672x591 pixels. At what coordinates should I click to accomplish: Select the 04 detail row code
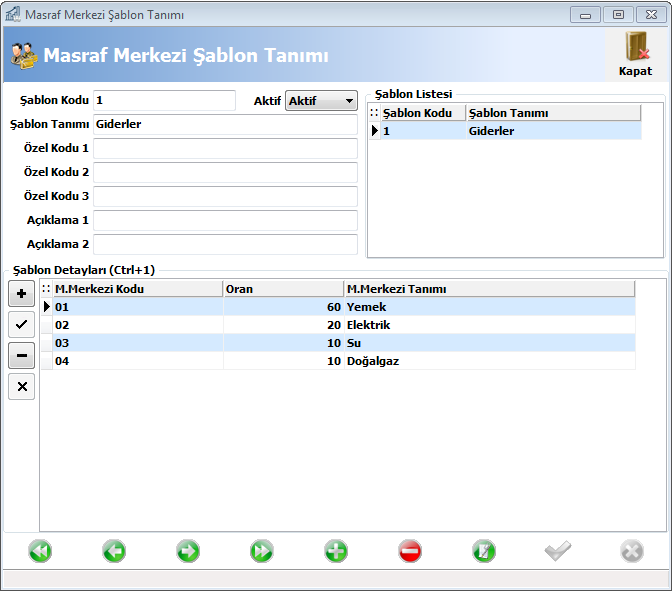tap(138, 361)
